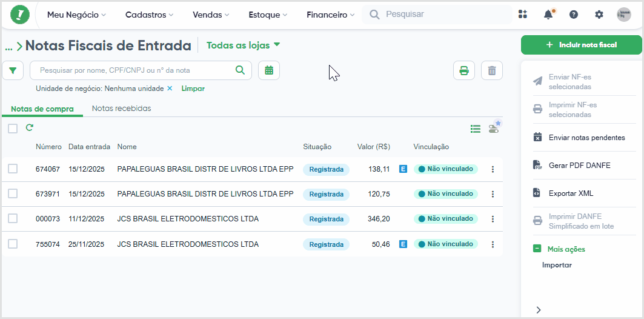Open the Vendas menu
This screenshot has width=644, height=319.
coord(211,15)
